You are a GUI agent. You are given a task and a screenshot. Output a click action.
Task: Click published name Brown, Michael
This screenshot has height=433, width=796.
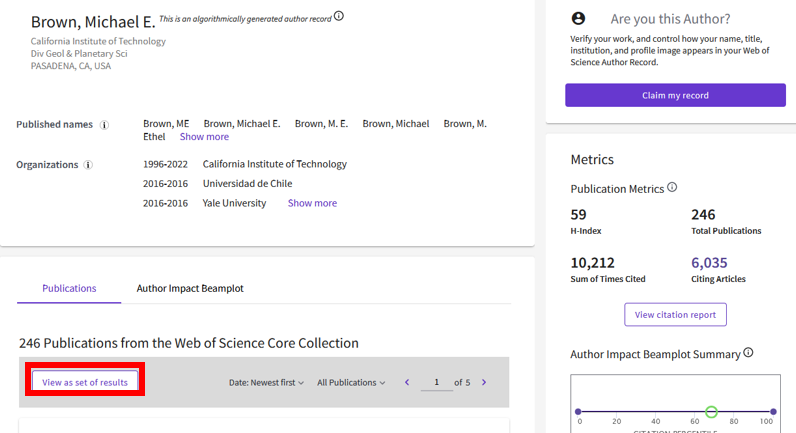click(395, 124)
